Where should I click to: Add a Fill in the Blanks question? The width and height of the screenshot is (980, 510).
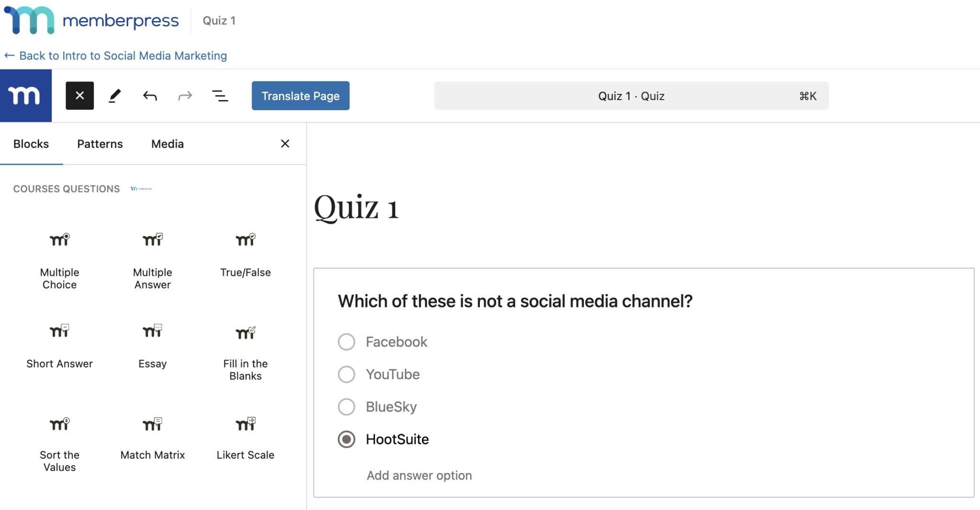click(x=245, y=350)
